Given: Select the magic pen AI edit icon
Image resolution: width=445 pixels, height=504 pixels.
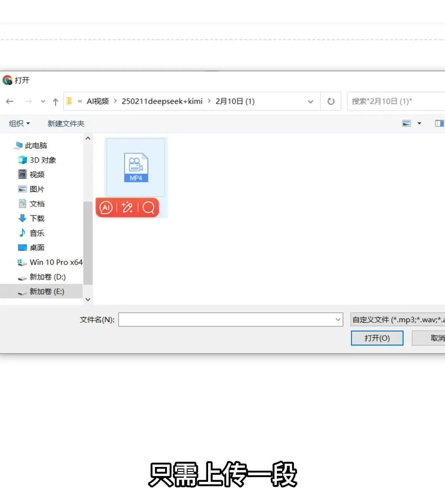Looking at the screenshot, I should click(x=127, y=208).
